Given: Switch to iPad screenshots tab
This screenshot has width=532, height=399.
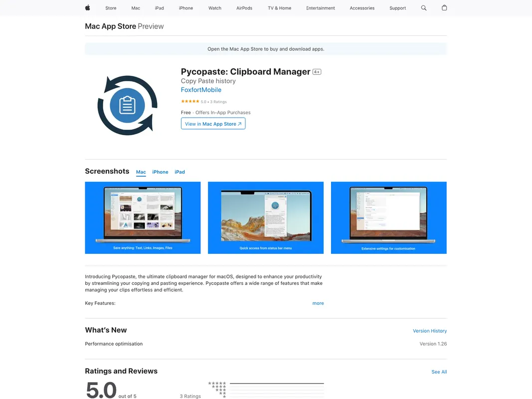Looking at the screenshot, I should coord(179,172).
